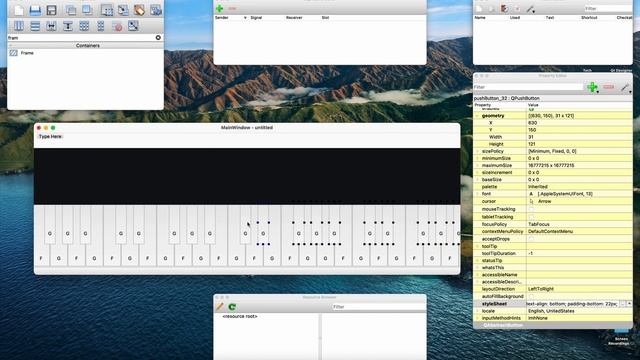
Task: Apply Lay Out Horizontally icon
Action: click(19, 26)
